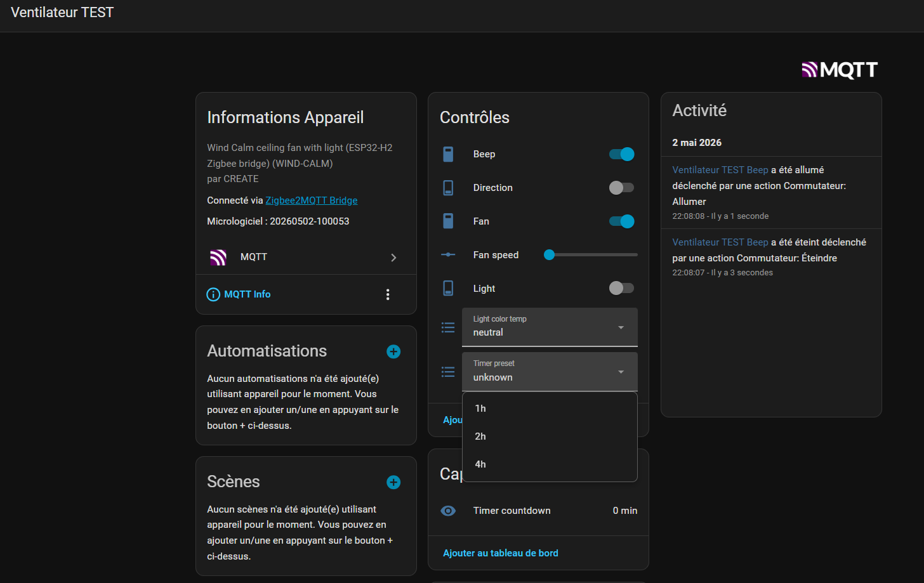This screenshot has height=583, width=924.
Task: Click the large MQTT brand logo at top right
Action: 840,70
